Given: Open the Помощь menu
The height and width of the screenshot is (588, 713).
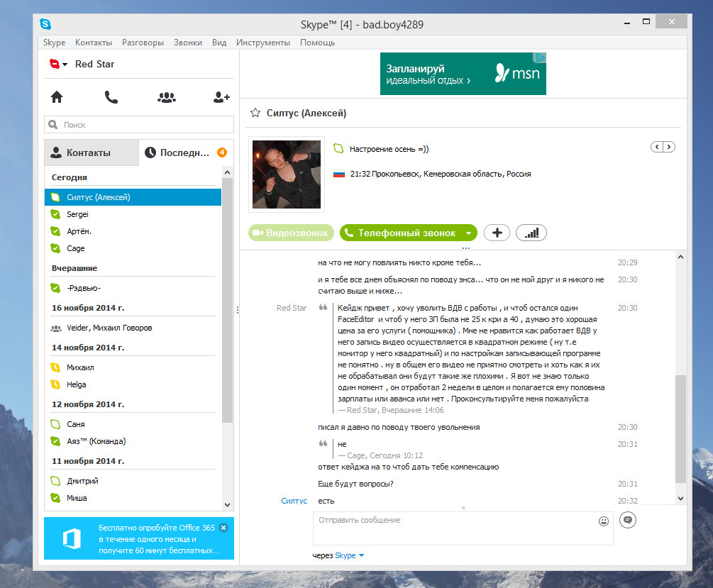Looking at the screenshot, I should tap(317, 43).
